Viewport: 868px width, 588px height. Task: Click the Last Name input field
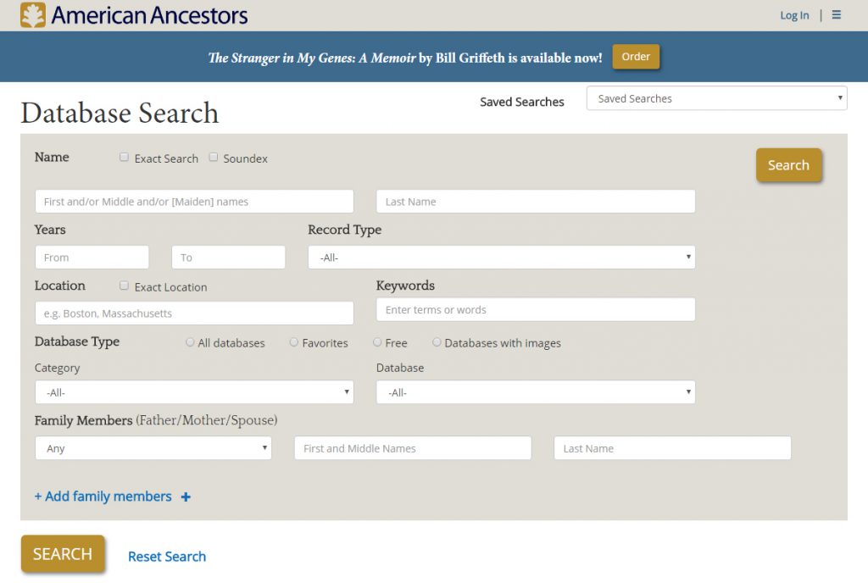tap(535, 201)
